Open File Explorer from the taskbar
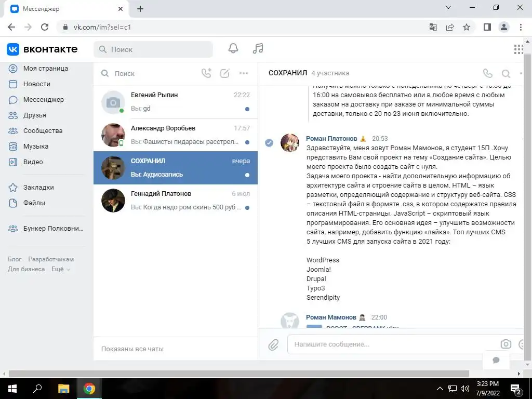532x399 pixels. tap(63, 389)
